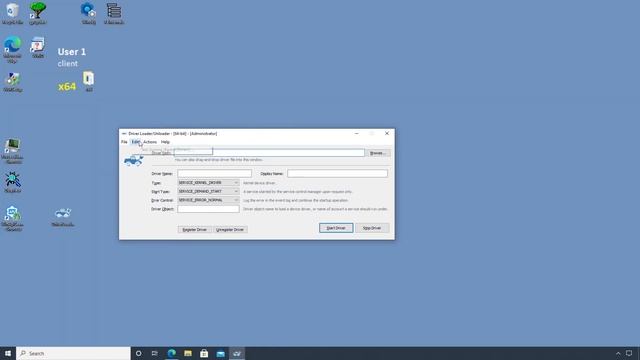Viewport: 640px width, 360px height.
Task: Launch Microsoft Edge from the desktop
Action: pyautogui.click(x=12, y=49)
